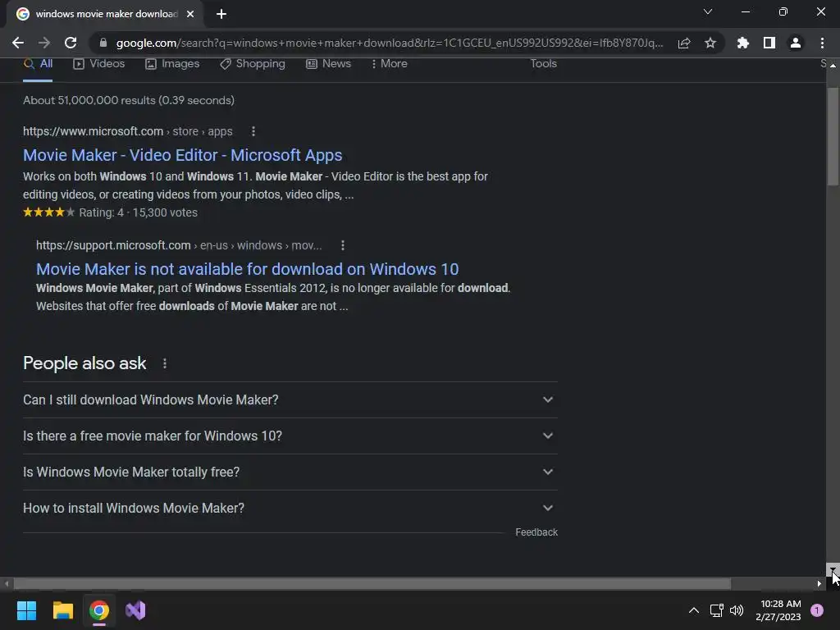Image resolution: width=840 pixels, height=630 pixels.
Task: Click the "About 51,000,000 results" text
Action: [89, 100]
